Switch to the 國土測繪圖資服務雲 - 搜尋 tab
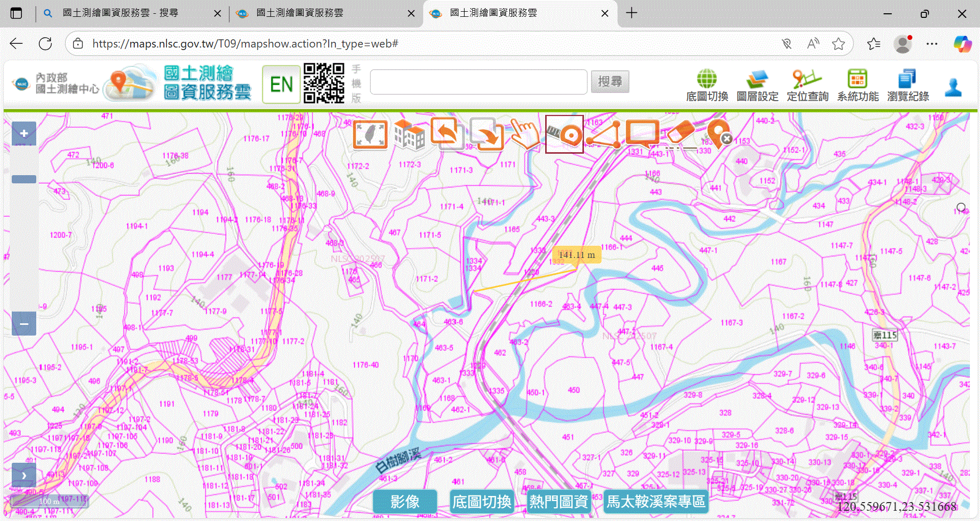 pyautogui.click(x=120, y=13)
